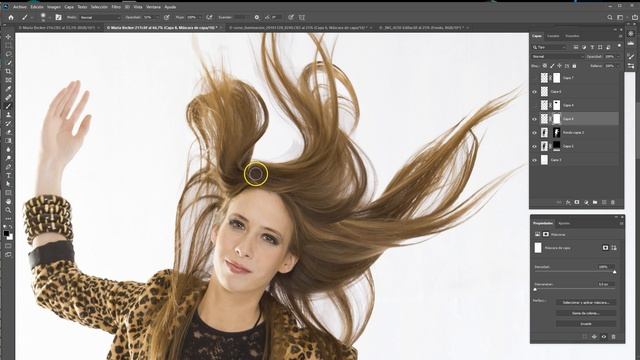Screen dimensions: 640x360
Task: Hide the Fondo copia 2 layer
Action: click(x=534, y=133)
